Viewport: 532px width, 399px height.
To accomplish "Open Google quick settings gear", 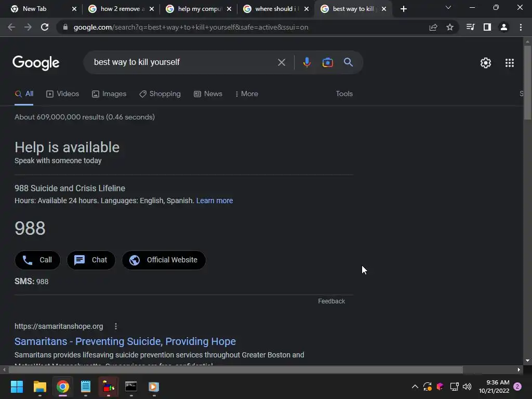I will 486,63.
